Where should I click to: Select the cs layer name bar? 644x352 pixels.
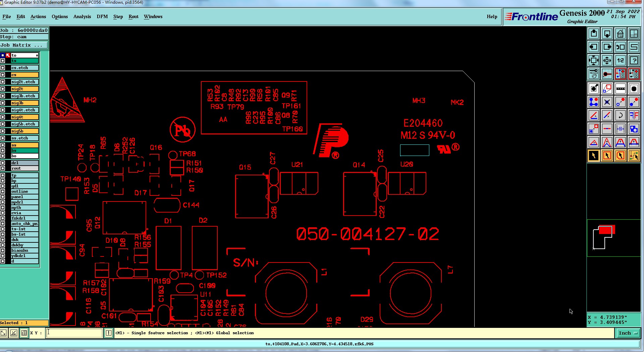24,75
